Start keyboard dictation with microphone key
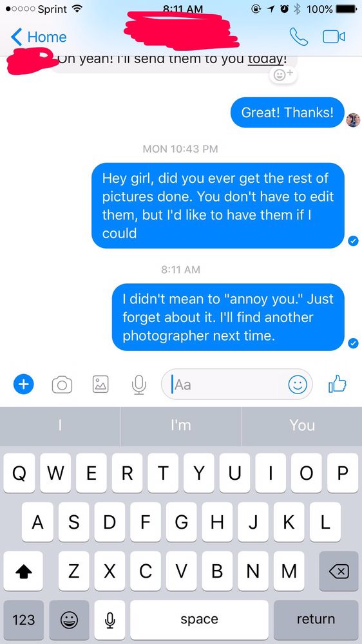362x644 pixels. point(110,620)
